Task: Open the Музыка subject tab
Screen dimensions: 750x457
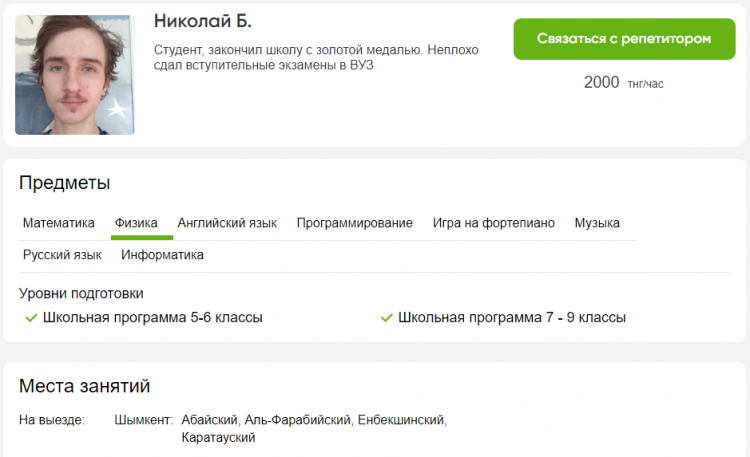Action: coord(597,223)
